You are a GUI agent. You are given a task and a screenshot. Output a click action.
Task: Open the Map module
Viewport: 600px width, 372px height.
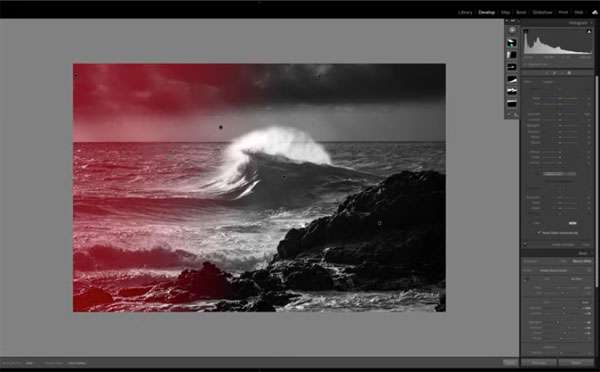coord(505,12)
